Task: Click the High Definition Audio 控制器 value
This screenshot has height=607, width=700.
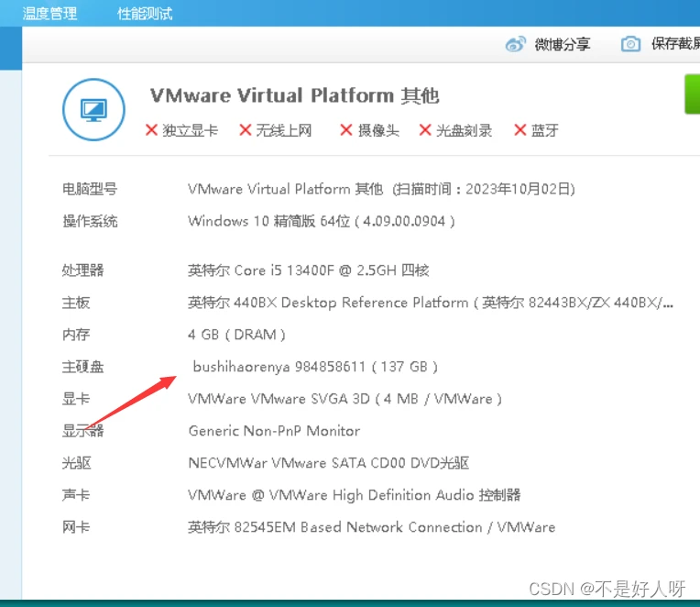Action: (355, 495)
